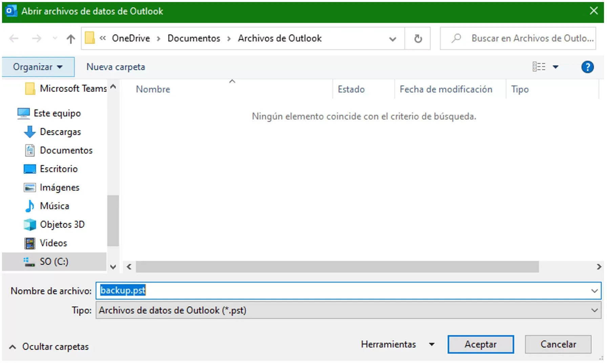Click the Imágenes picture icon

(x=30, y=187)
